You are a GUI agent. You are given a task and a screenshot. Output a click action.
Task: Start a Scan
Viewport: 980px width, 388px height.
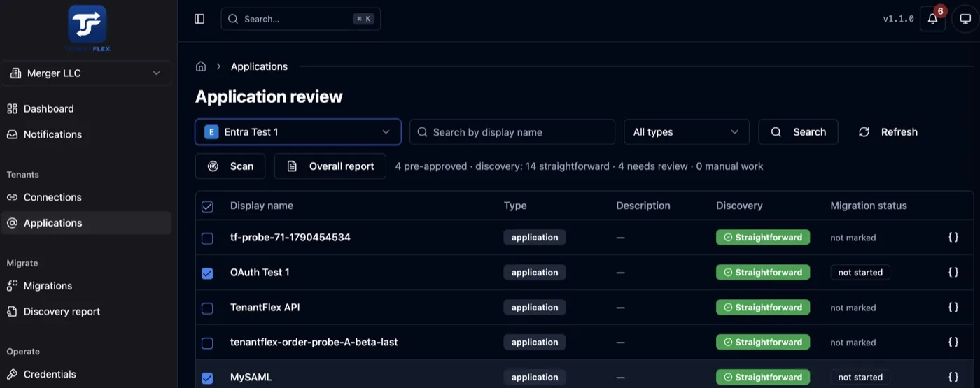(230, 166)
